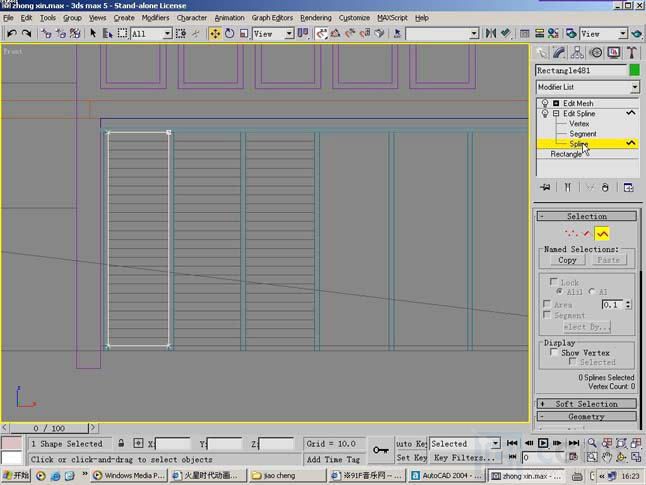Click Configure Modifier Sets icon
The image size is (646, 485).
tap(628, 188)
